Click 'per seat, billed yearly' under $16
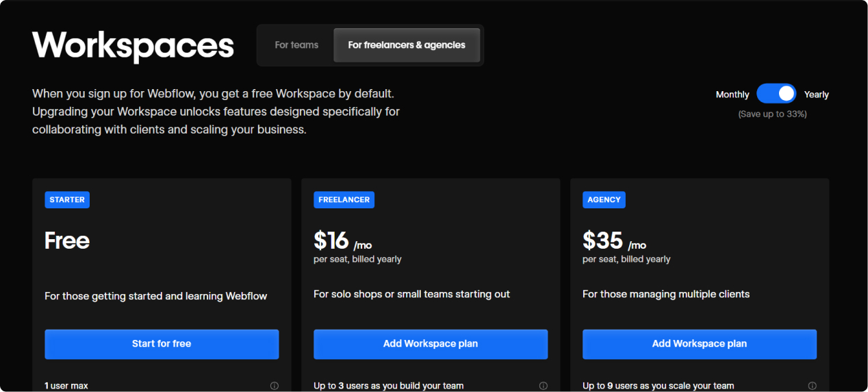Image resolution: width=868 pixels, height=392 pixels. tap(358, 259)
